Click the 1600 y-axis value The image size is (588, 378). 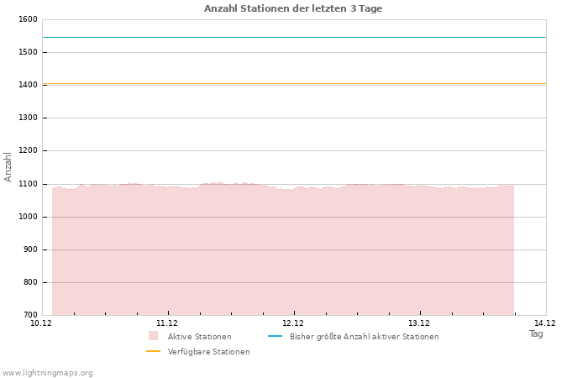pyautogui.click(x=28, y=19)
